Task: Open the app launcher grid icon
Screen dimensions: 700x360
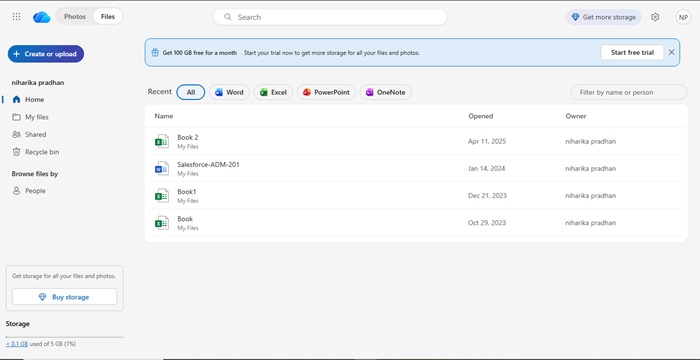Action: 17,17
